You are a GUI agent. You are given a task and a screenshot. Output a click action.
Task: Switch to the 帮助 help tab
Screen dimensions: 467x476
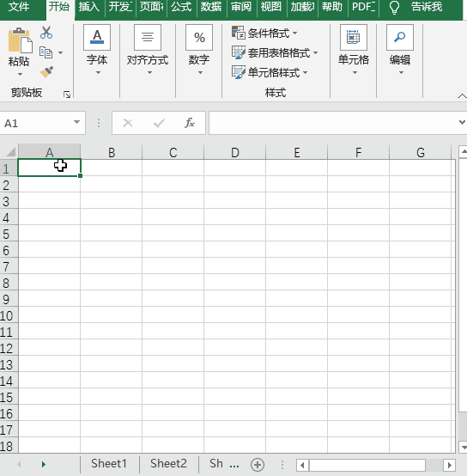point(331,7)
